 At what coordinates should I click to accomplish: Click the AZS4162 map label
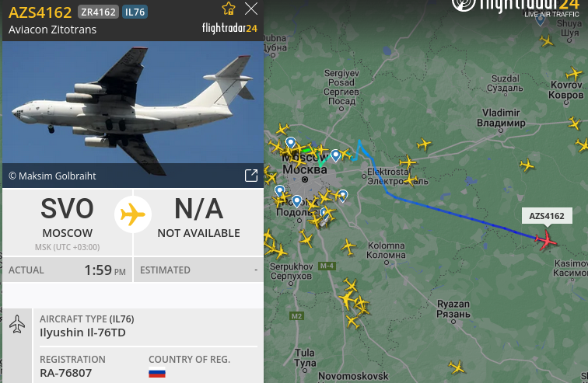547,216
